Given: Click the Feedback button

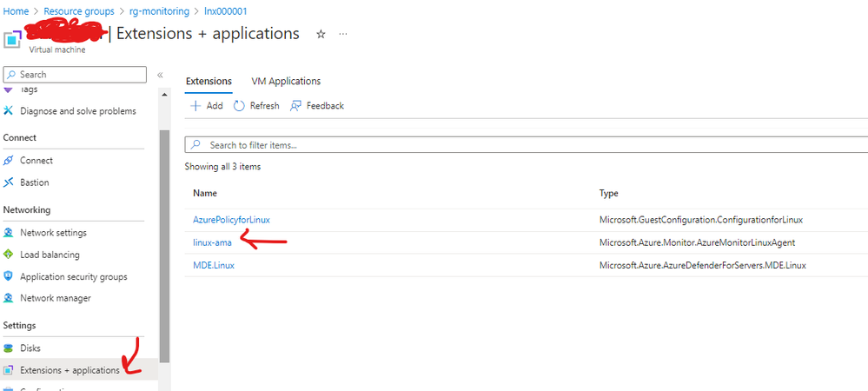Looking at the screenshot, I should click(317, 106).
